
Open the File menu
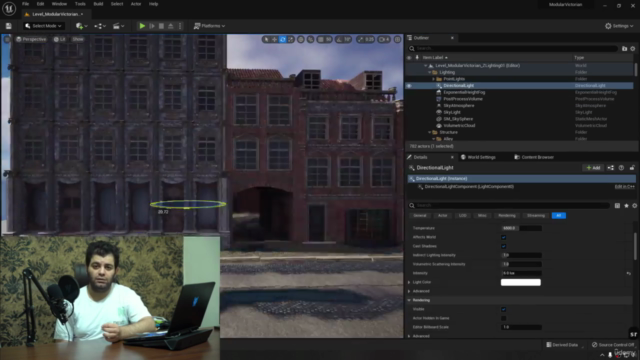click(25, 4)
